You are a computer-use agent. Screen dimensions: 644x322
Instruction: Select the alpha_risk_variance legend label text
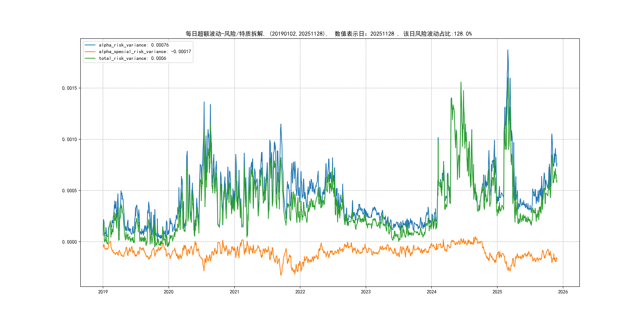[134, 45]
